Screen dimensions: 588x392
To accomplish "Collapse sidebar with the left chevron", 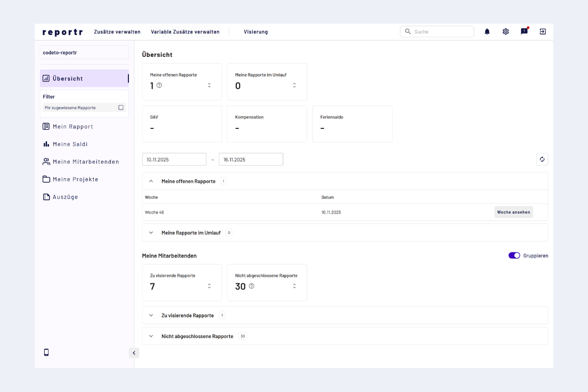I will [134, 353].
